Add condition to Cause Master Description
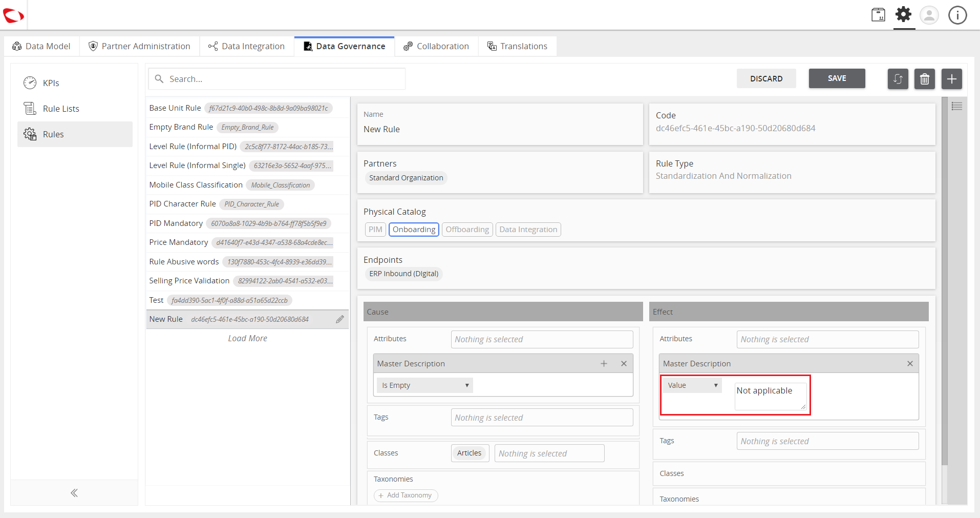This screenshot has width=980, height=518. pos(604,363)
